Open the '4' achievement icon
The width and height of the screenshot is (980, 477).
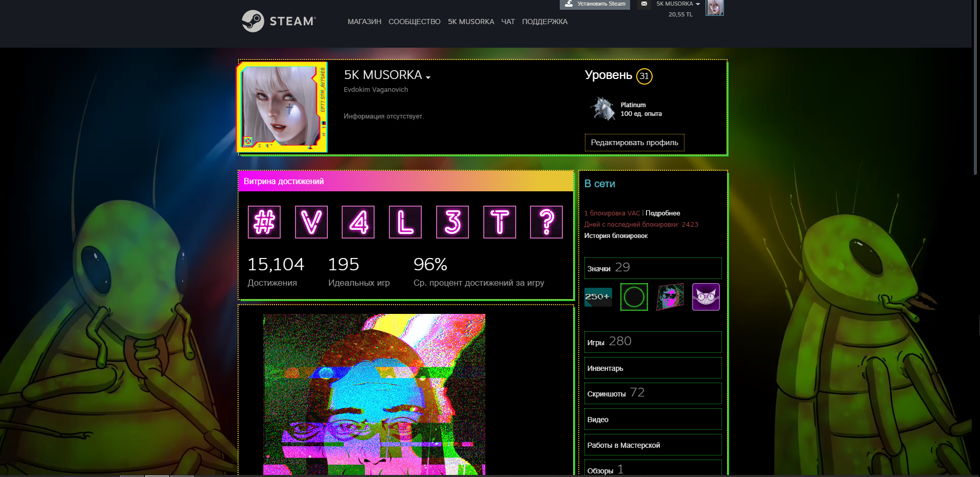358,222
